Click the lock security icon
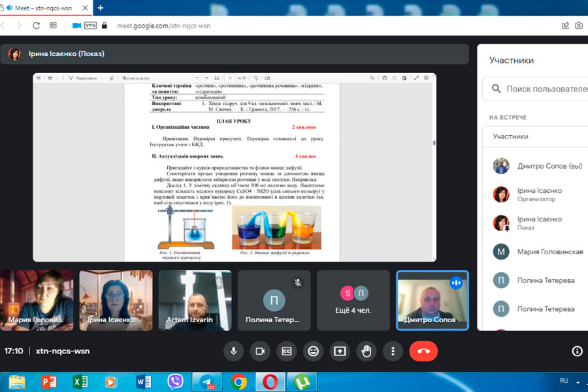The width and height of the screenshot is (588, 392). (x=105, y=25)
